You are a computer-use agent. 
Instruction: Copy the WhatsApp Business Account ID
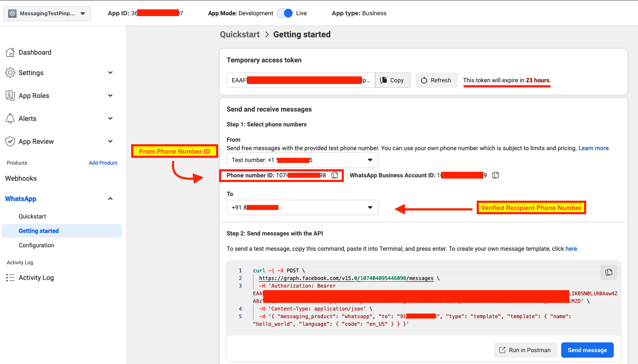495,175
